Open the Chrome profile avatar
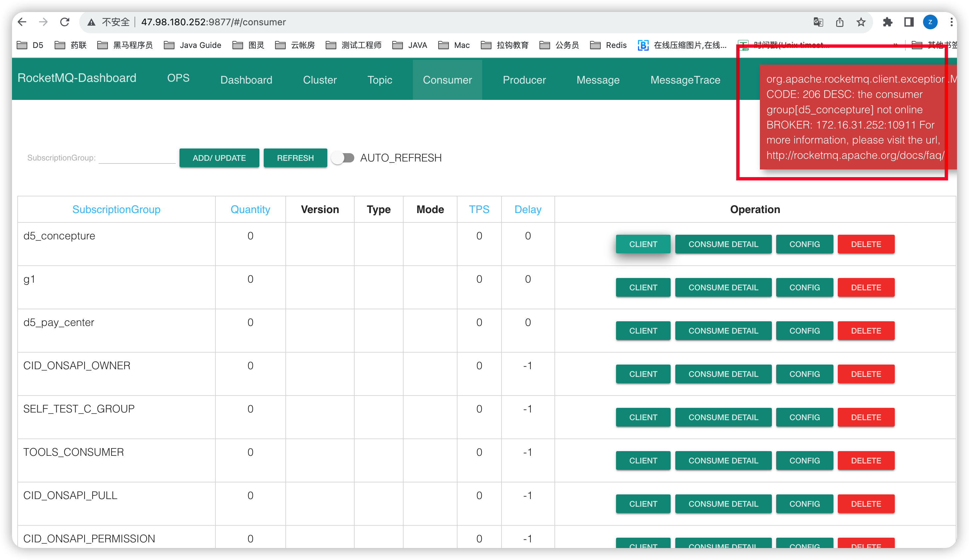969x560 pixels. (930, 22)
